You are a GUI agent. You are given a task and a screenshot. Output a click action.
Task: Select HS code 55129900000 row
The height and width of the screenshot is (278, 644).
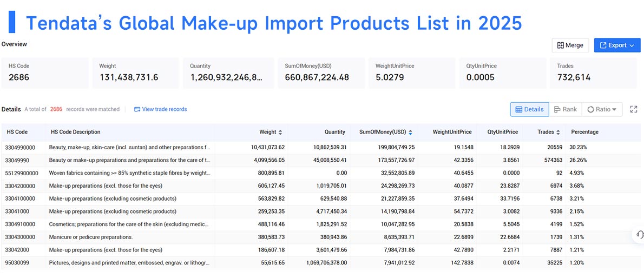tap(321, 173)
